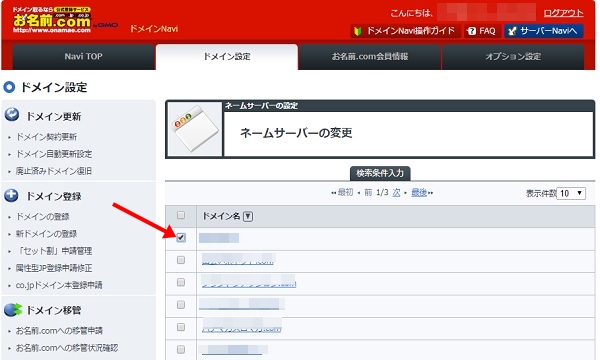Open 「セット割」申請管理 sidebar link
This screenshot has height=360, width=600.
pyautogui.click(x=54, y=251)
